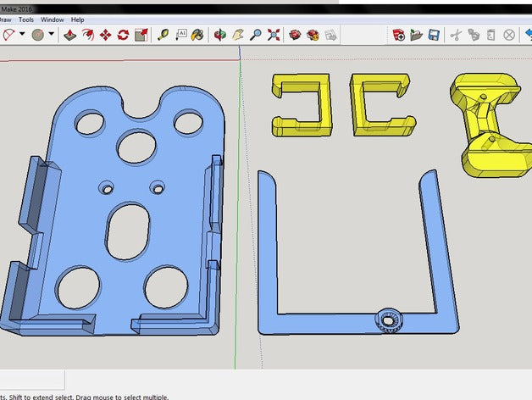This screenshot has height=400, width=532.
Task: Activate the Rotate tool
Action: 123,35
